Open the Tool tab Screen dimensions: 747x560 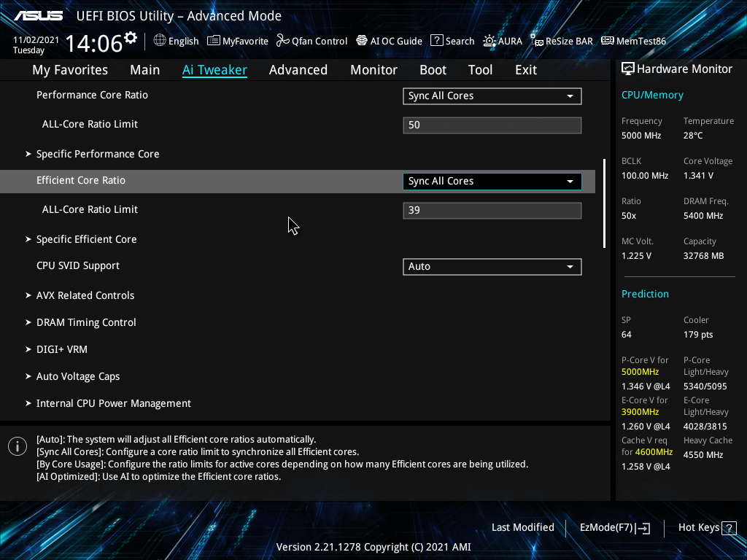[480, 70]
